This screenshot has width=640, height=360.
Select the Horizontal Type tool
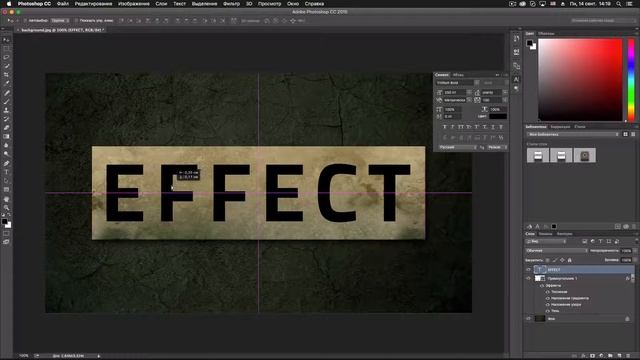[6, 172]
